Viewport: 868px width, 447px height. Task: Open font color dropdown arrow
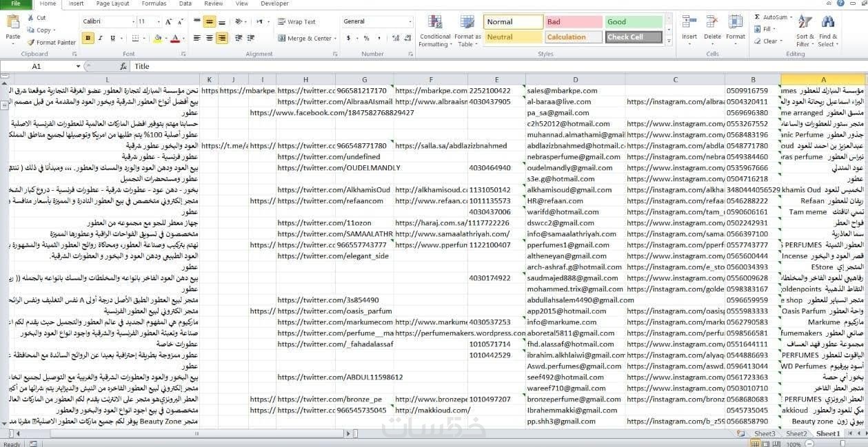[183, 39]
